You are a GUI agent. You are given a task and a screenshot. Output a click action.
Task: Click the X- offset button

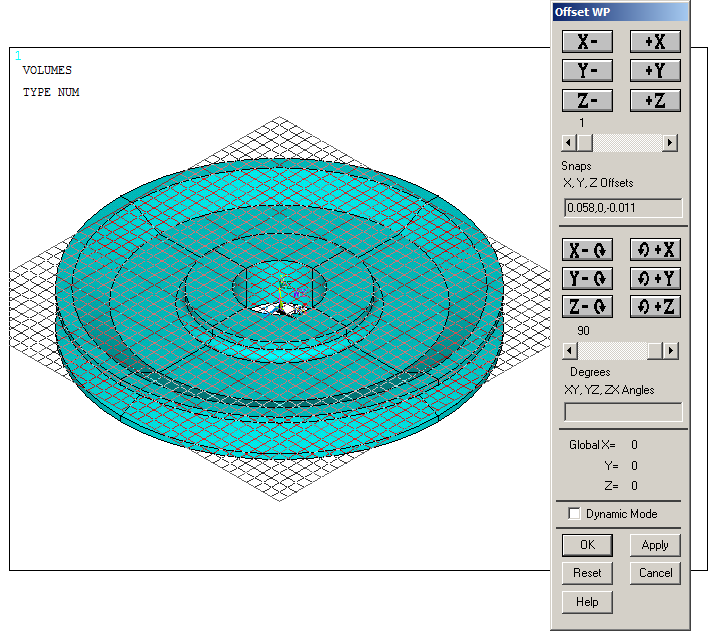(x=587, y=41)
